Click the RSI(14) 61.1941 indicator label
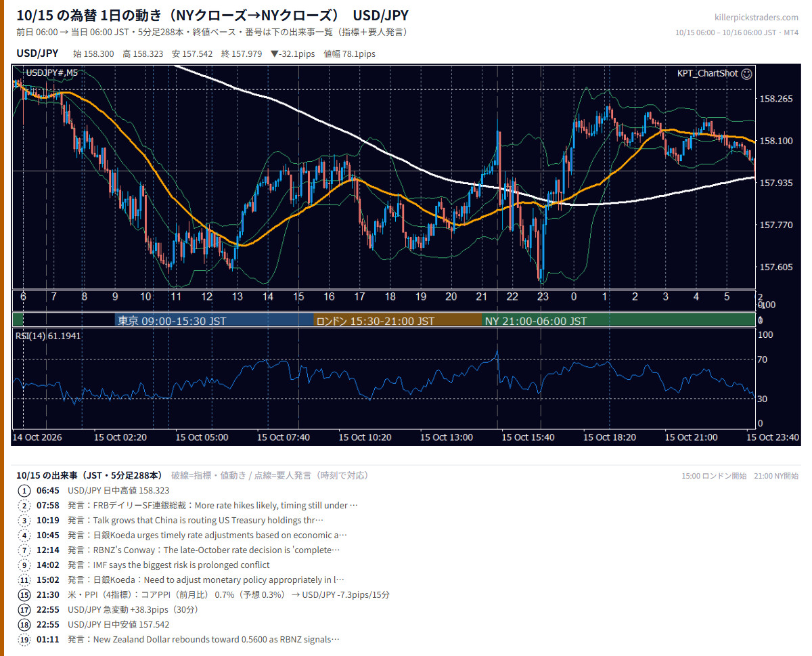 click(48, 335)
